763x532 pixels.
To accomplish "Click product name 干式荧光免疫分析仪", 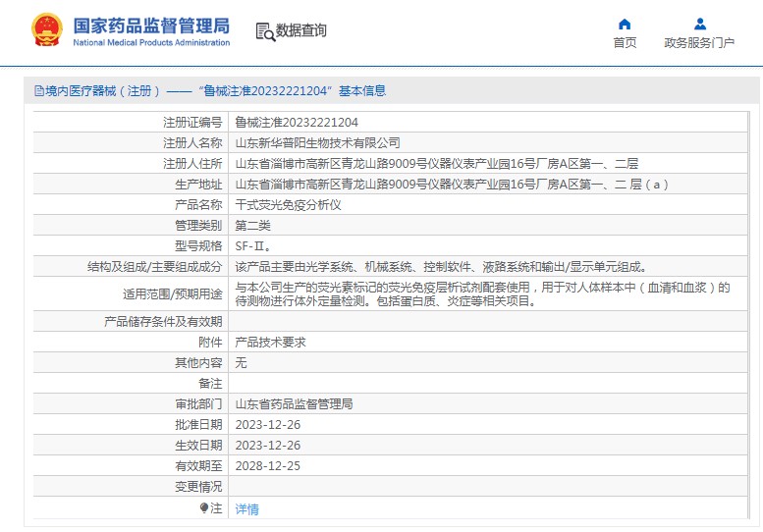I will 288,205.
